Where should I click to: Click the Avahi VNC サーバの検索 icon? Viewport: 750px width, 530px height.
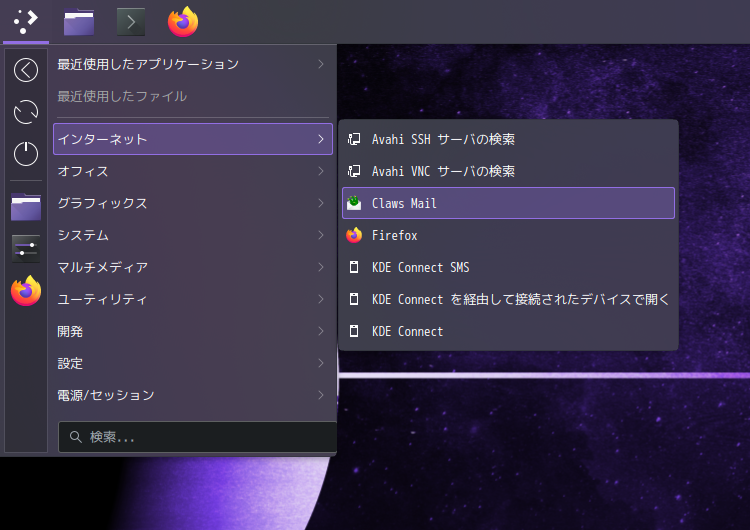point(354,171)
